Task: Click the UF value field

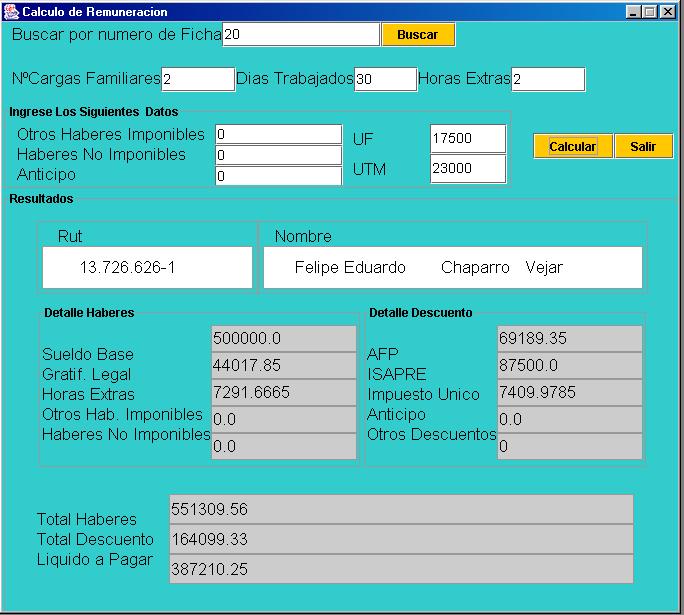Action: tap(468, 139)
